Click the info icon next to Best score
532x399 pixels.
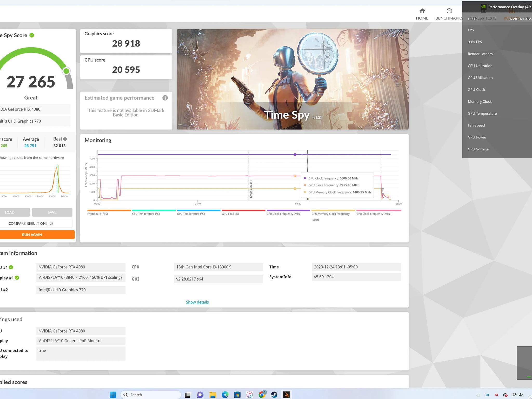(65, 139)
